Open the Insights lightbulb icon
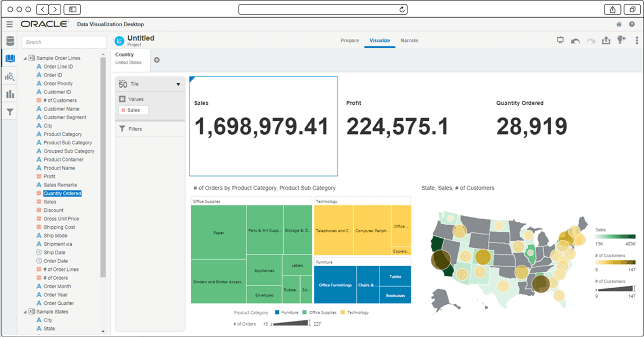This screenshot has height=337, width=644. click(621, 40)
